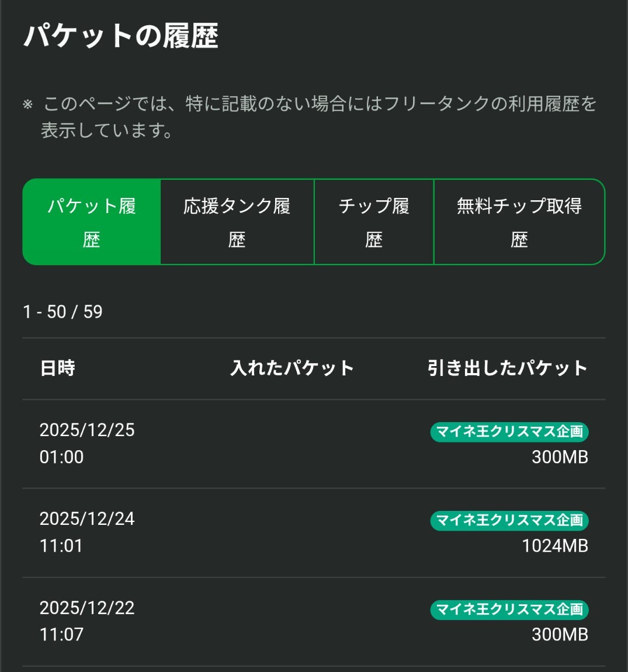
Task: Click the 1024MB withdrawn amount
Action: [554, 546]
